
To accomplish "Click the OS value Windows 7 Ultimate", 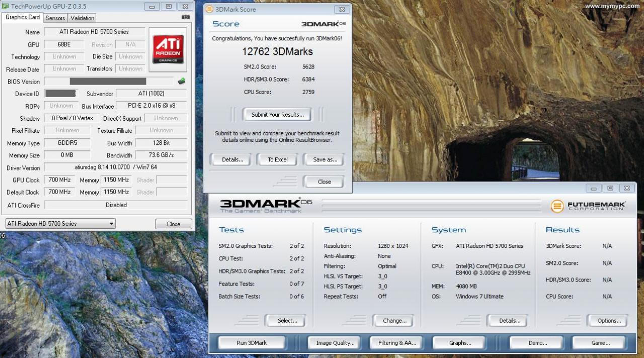I will click(x=479, y=296).
